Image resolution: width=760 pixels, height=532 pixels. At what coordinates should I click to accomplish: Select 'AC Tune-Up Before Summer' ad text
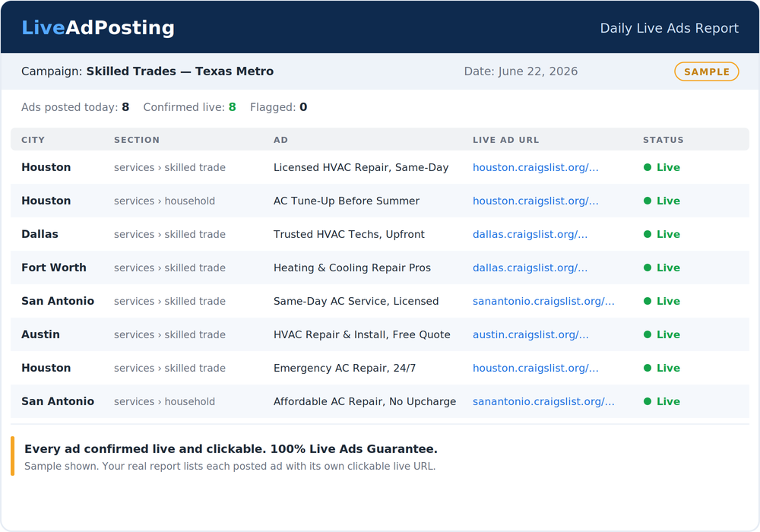(346, 201)
